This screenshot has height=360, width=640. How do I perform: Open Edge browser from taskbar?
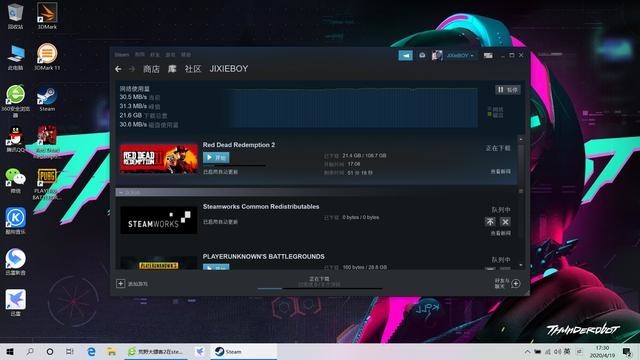pos(91,351)
